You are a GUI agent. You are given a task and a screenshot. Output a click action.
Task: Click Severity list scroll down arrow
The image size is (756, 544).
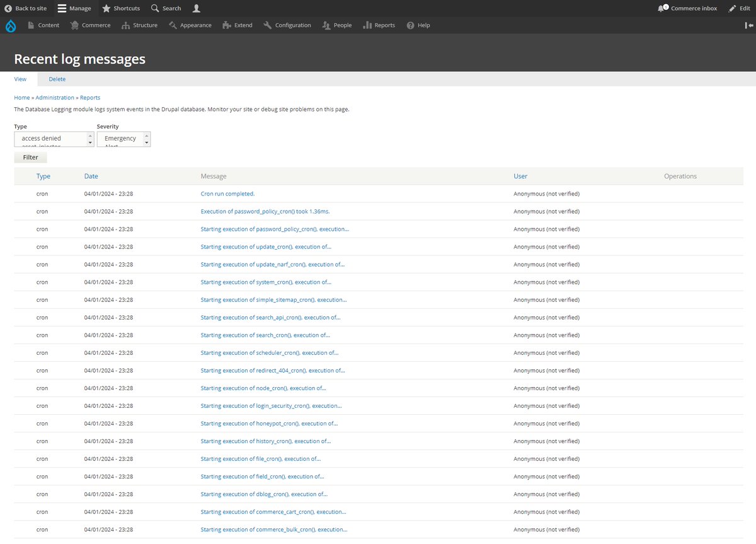147,143
